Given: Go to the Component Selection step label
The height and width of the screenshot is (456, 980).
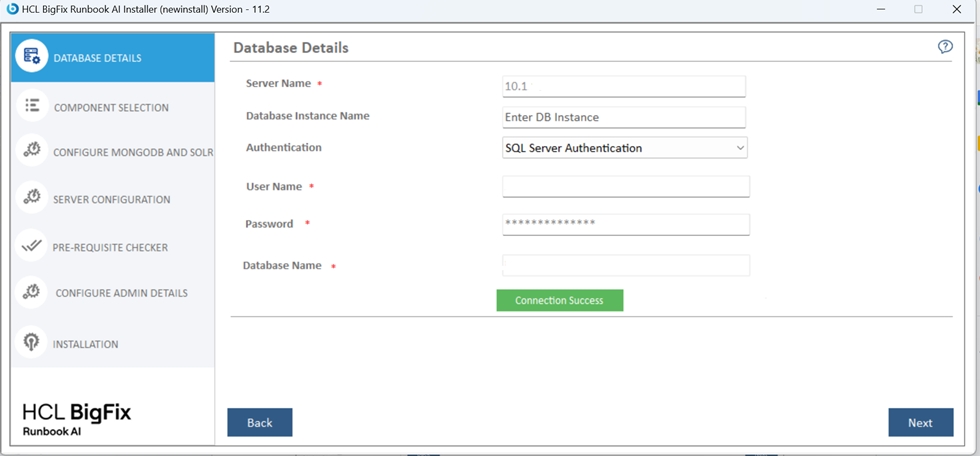Looking at the screenshot, I should (x=111, y=107).
